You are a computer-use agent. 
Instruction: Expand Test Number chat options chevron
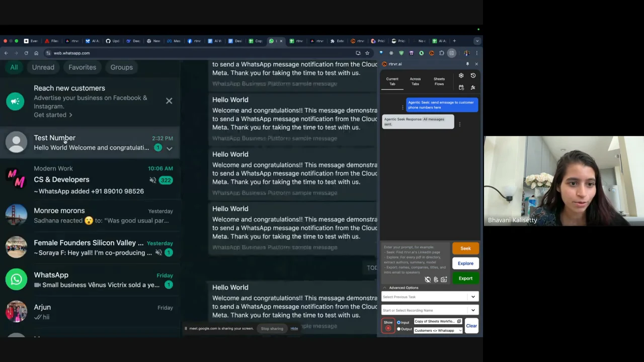tap(170, 148)
